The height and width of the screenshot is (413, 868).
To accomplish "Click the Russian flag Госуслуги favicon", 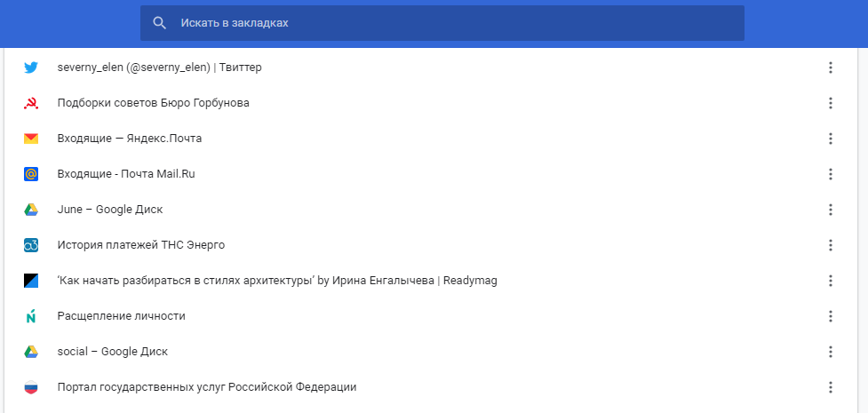I will tap(31, 387).
